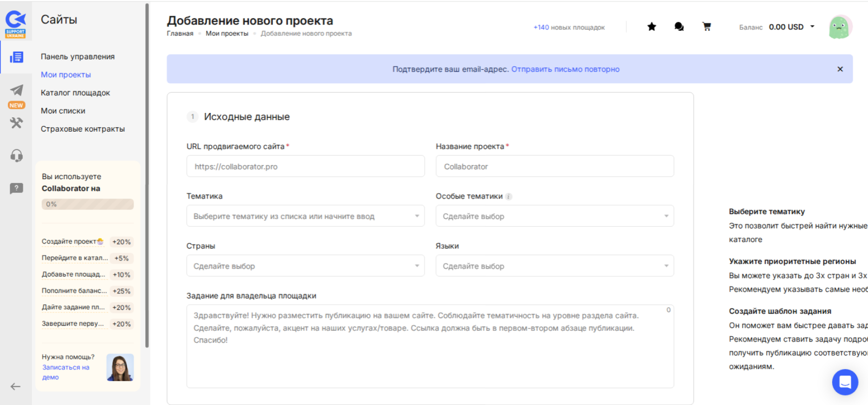Open Страховые контракты menu item
Viewport: 868px width, 405px height.
click(x=83, y=129)
